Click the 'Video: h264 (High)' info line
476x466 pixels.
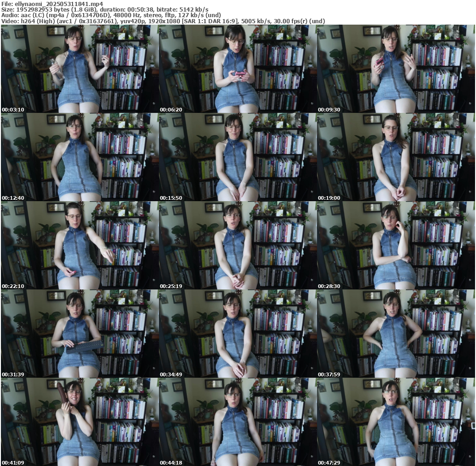pyautogui.click(x=163, y=21)
